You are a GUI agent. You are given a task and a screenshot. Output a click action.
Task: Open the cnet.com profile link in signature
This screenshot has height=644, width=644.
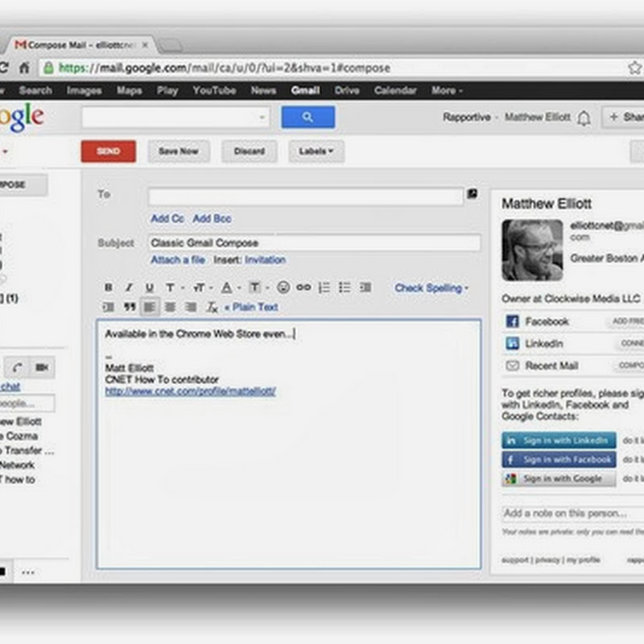tap(190, 391)
